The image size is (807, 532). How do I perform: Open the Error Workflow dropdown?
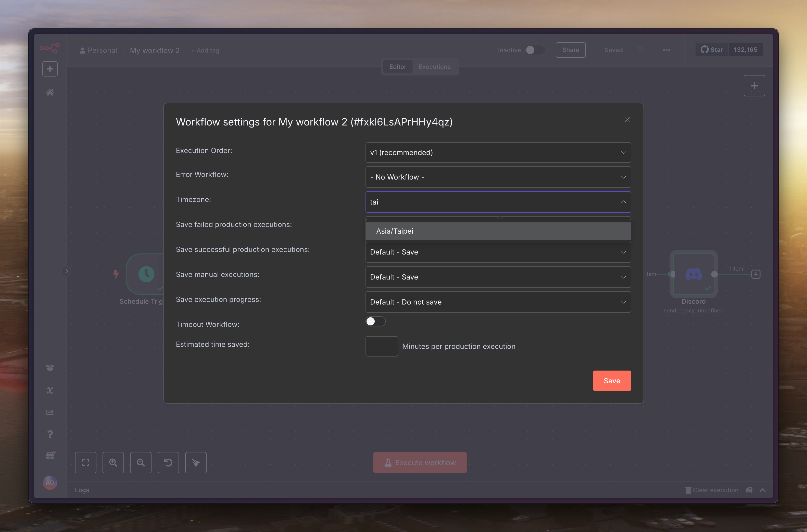click(x=498, y=177)
